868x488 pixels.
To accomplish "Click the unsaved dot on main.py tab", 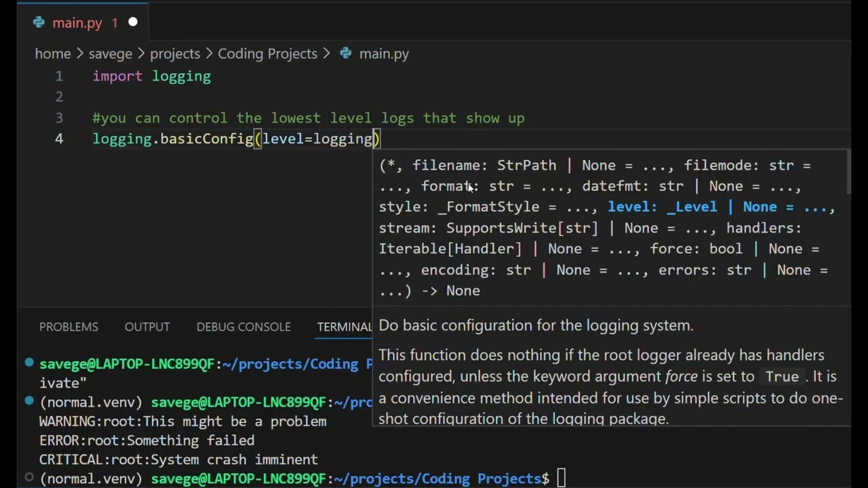I will point(133,22).
